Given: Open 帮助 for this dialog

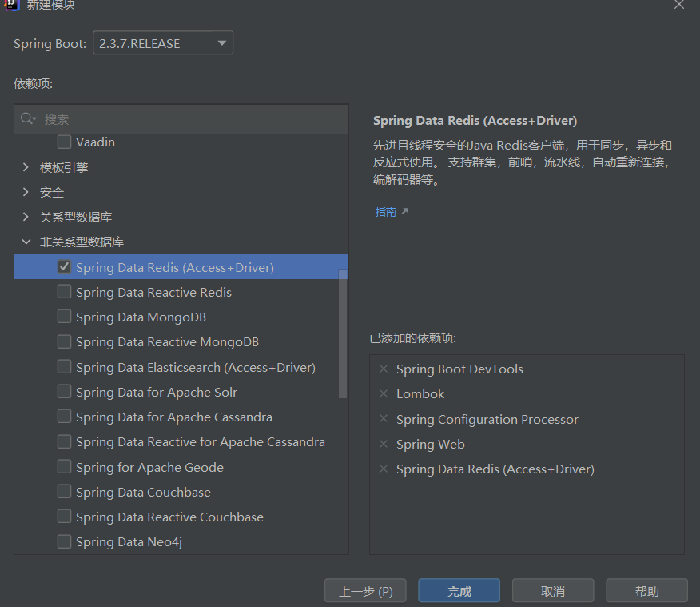Looking at the screenshot, I should point(647,591).
